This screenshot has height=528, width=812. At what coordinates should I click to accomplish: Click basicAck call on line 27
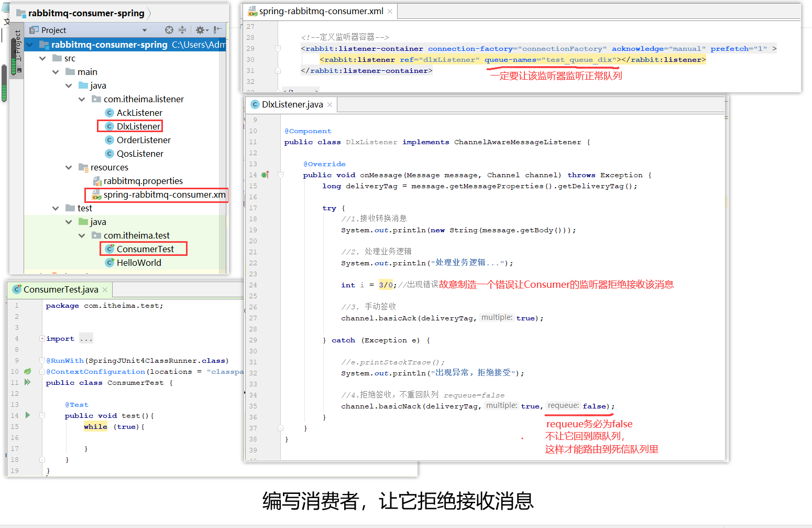[x=397, y=318]
